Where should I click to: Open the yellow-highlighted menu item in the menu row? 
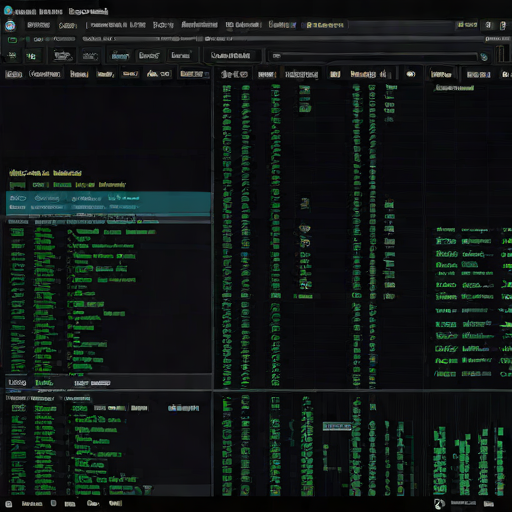click(325, 25)
